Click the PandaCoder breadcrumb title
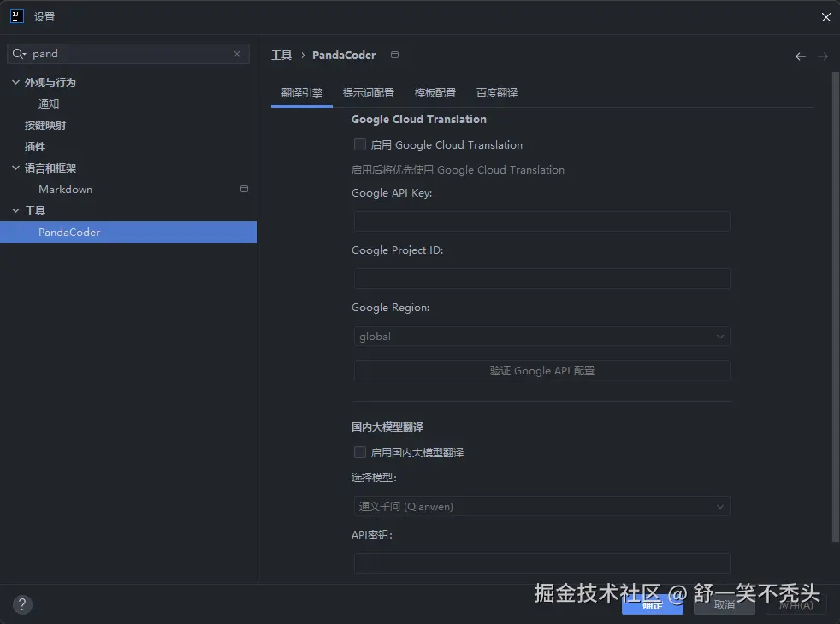The width and height of the screenshot is (840, 624). (344, 55)
